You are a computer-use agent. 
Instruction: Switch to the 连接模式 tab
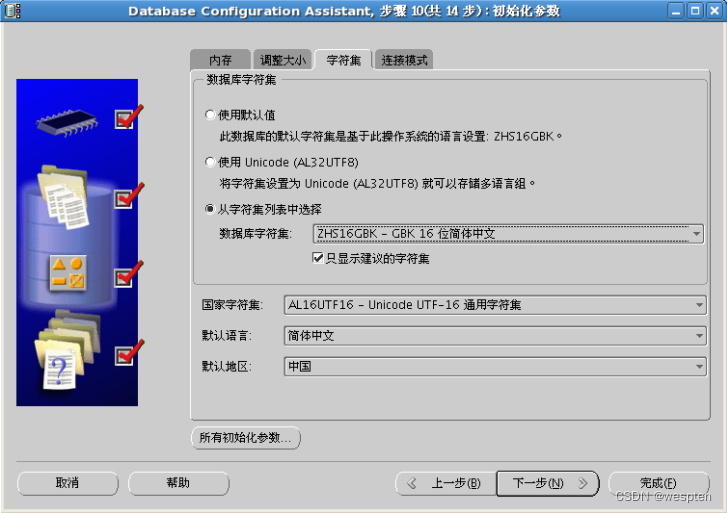point(404,60)
